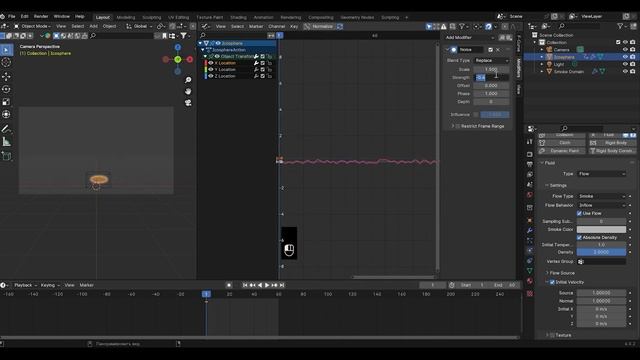This screenshot has width=640, height=360.
Task: Open the graph editor Channel menu
Action: [x=276, y=27]
